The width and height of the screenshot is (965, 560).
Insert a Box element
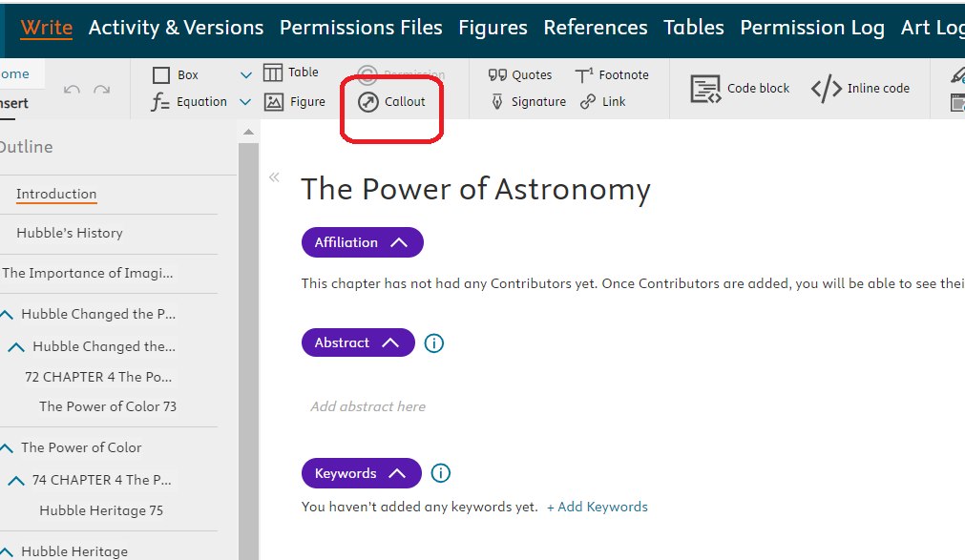(177, 75)
